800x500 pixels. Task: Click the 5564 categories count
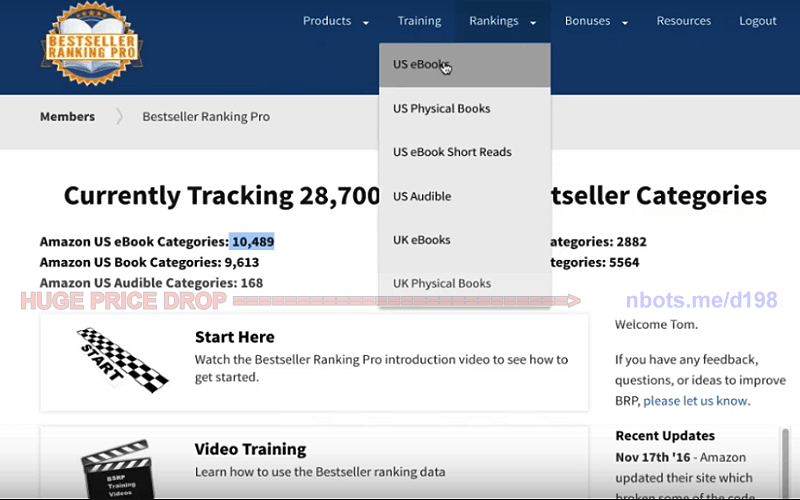pyautogui.click(x=623, y=262)
